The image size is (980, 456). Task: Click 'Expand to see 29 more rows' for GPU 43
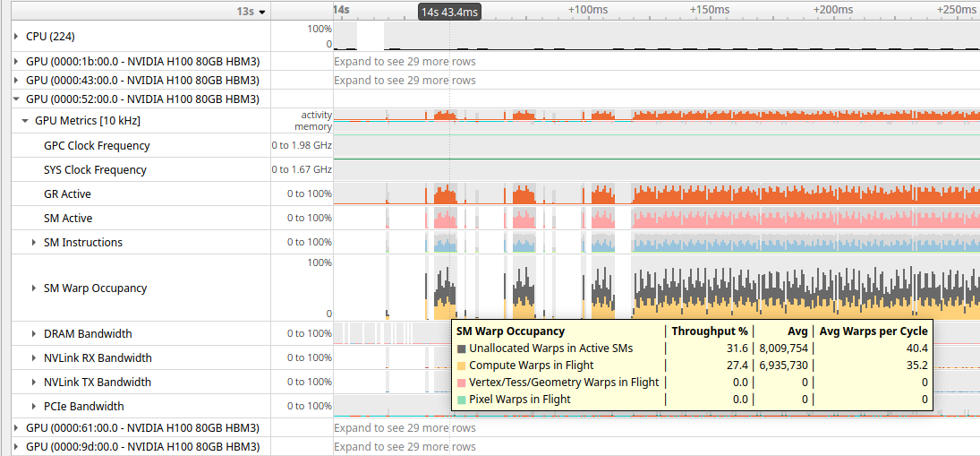[x=405, y=80]
